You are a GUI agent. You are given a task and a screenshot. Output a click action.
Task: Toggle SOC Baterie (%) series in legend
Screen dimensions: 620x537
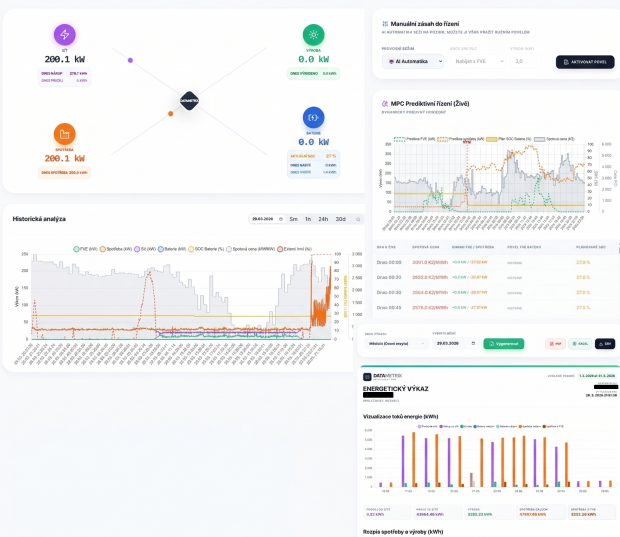(206, 249)
